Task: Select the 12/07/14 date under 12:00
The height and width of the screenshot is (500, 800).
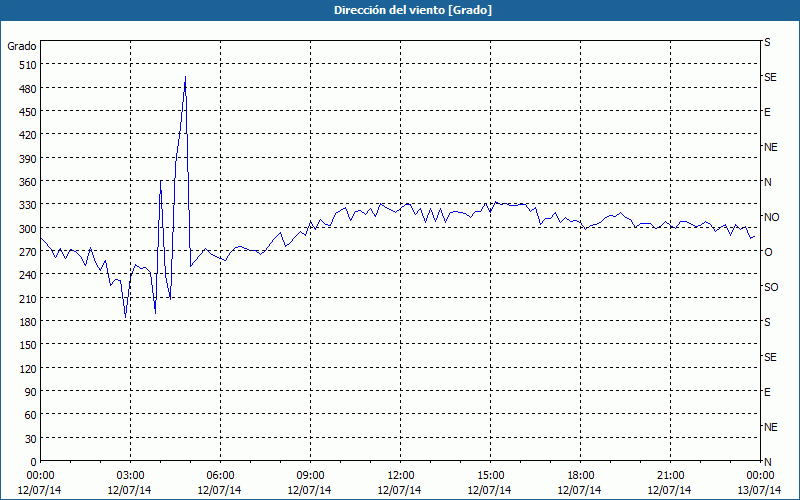Action: [399, 490]
